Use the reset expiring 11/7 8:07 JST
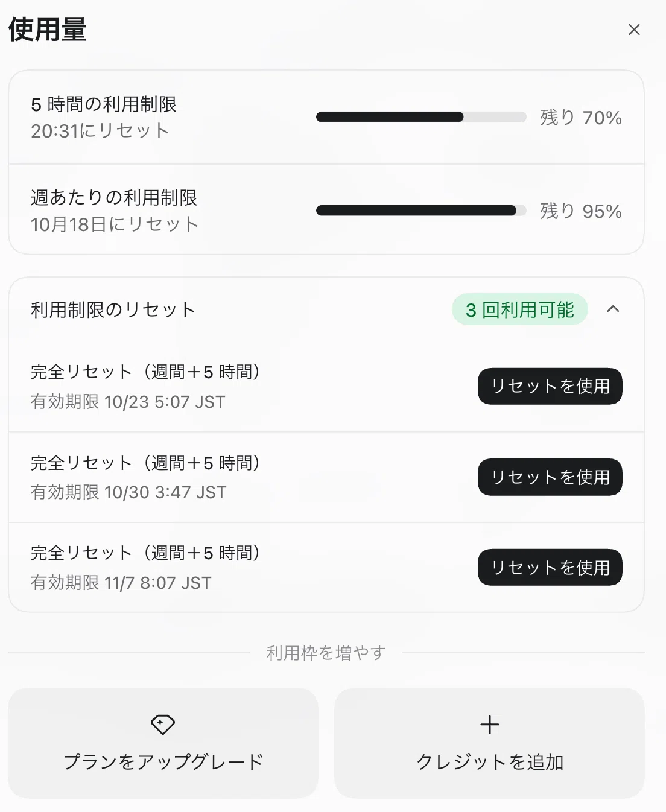Image resolution: width=666 pixels, height=812 pixels. coord(550,568)
